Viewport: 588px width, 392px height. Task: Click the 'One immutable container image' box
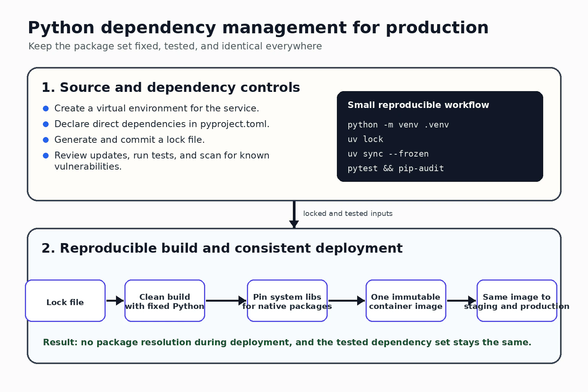406,301
